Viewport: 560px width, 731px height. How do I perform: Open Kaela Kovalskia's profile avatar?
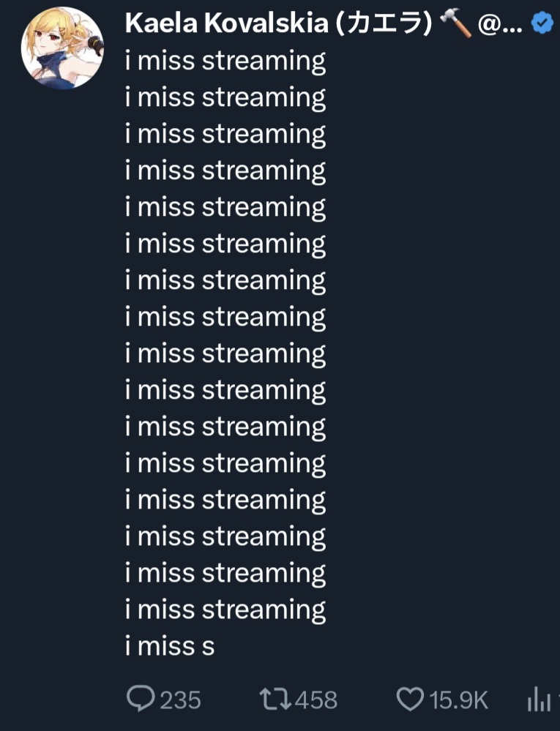coord(63,49)
